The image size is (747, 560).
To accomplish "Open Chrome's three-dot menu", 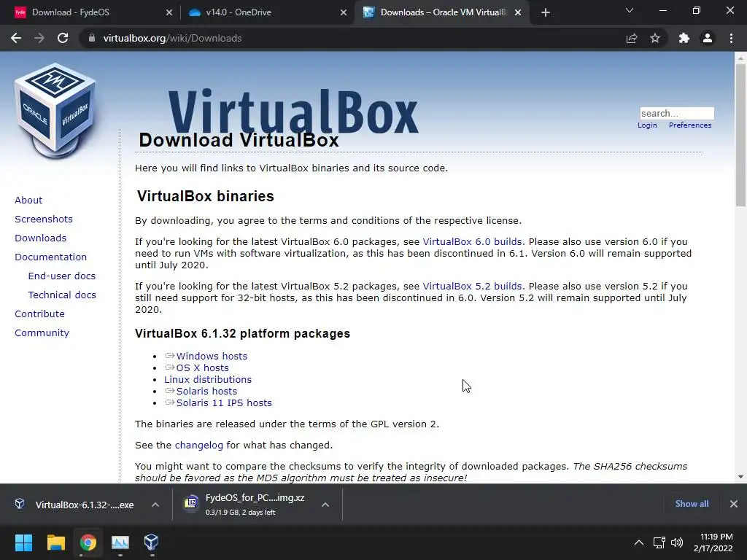I will point(731,38).
